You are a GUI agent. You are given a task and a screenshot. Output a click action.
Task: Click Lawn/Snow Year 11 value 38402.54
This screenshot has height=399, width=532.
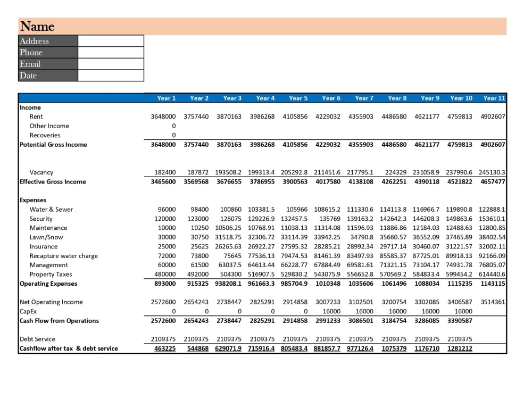tap(492, 237)
